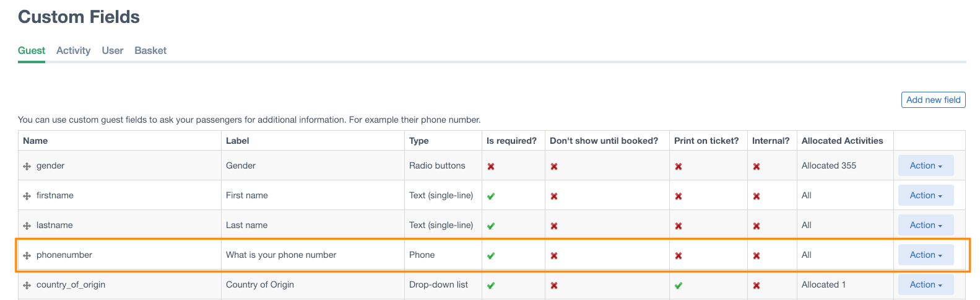This screenshot has height=300, width=980.
Task: Click red required cross in gender row
Action: (491, 166)
